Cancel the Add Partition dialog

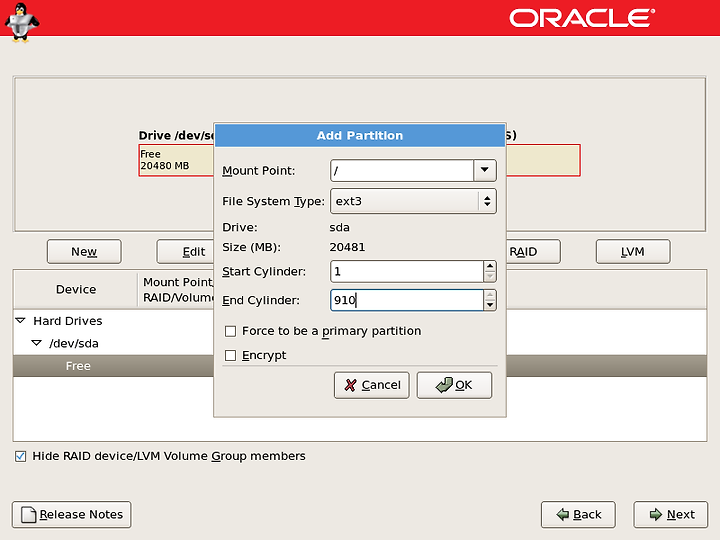(371, 385)
